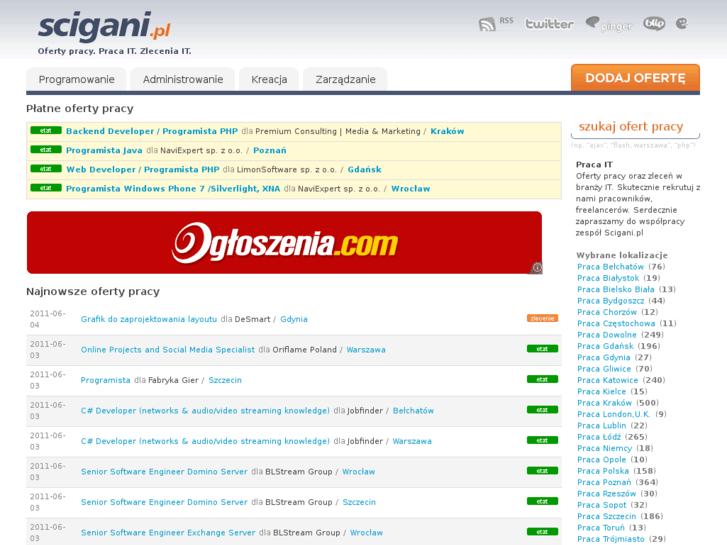Click Praca Szczecin location link

pyautogui.click(x=606, y=517)
